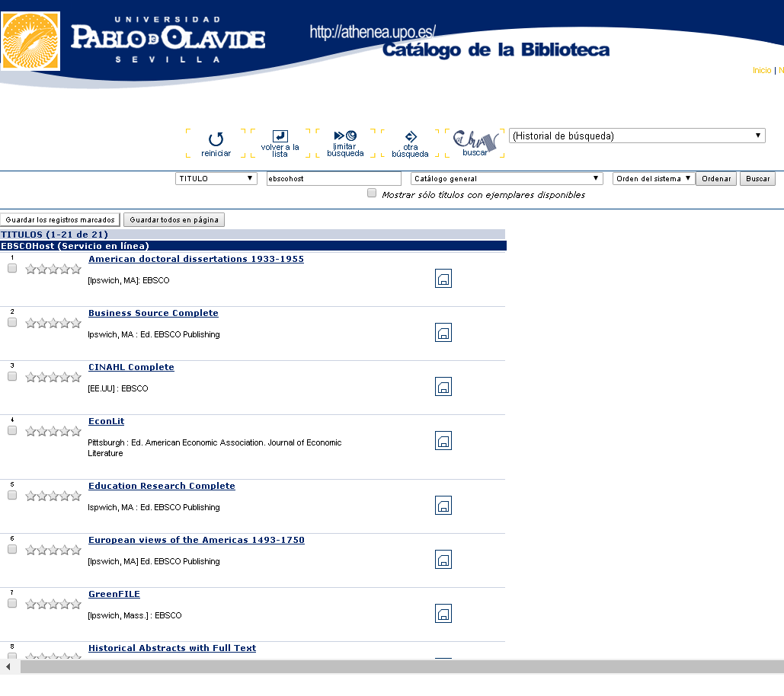Screen dimensions: 784x696
Task: Click the Ordenar button
Action: point(716,178)
